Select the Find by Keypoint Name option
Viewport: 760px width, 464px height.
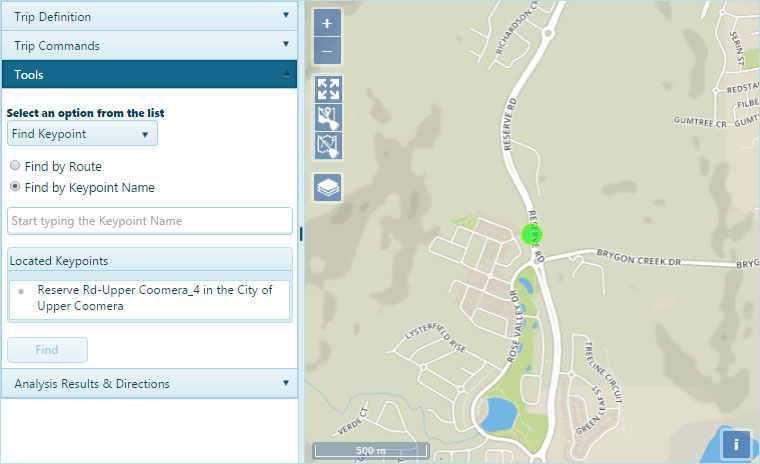point(15,187)
